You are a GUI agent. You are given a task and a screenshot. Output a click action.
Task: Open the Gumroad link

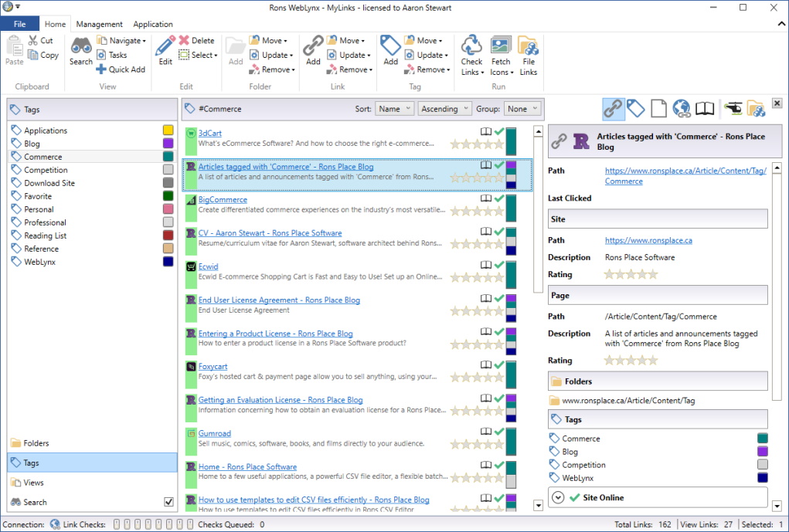click(214, 433)
